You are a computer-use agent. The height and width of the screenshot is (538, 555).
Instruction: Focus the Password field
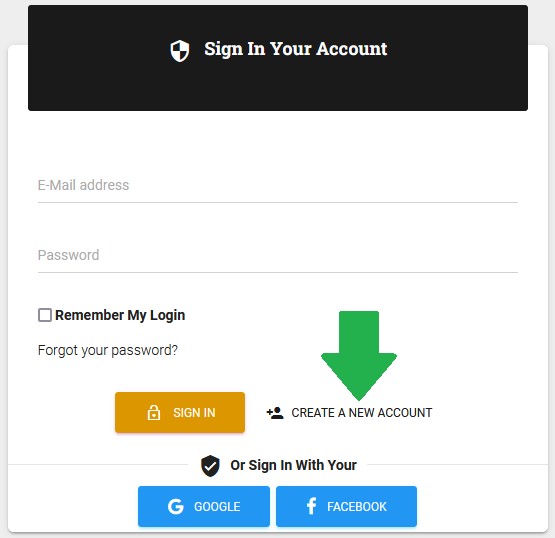tap(278, 256)
